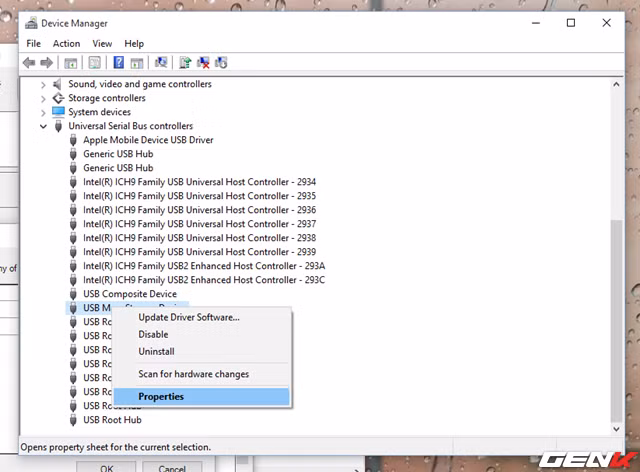Click the Back arrow in the toolbar
The image size is (640, 472).
click(x=30, y=63)
